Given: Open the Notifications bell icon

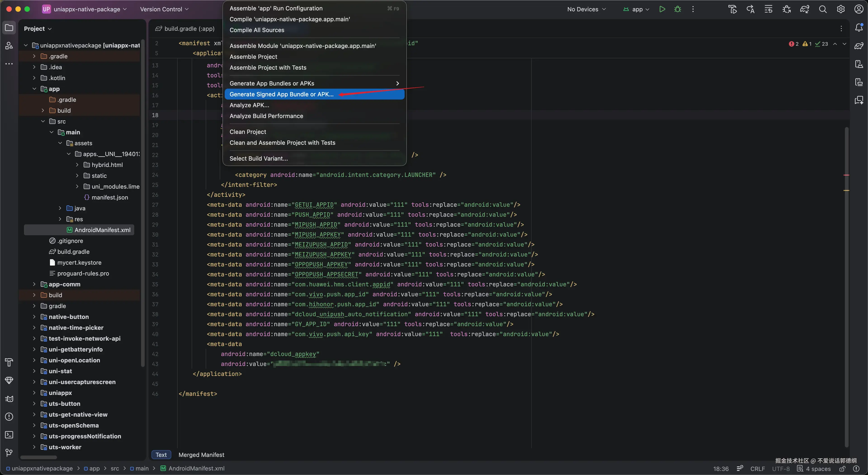Looking at the screenshot, I should click(x=859, y=28).
